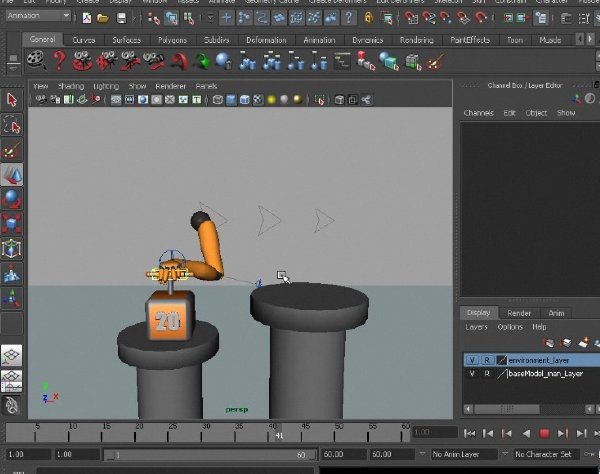The height and width of the screenshot is (474, 600).
Task: Click frame 41 marker on timeline
Action: click(x=279, y=435)
